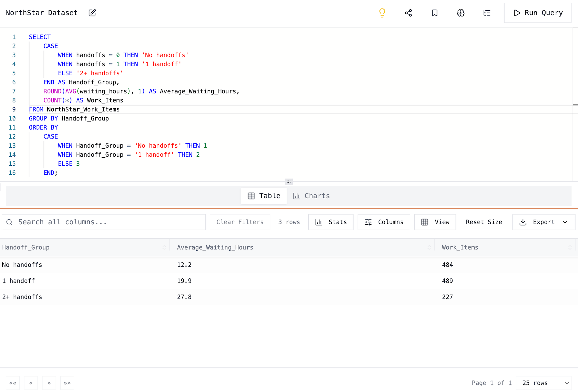Click line 10 GROUP BY Handoff_Group
This screenshot has height=392, width=578.
click(69, 118)
